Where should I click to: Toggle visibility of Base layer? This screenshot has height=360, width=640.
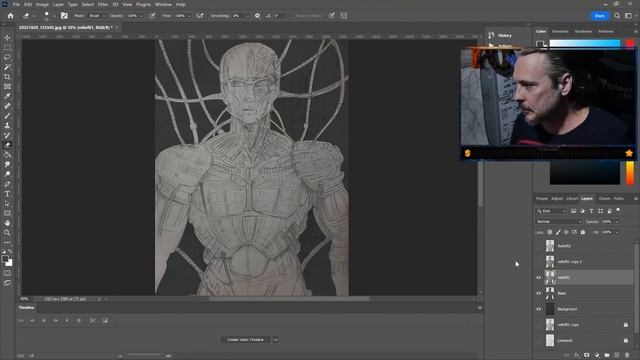click(539, 293)
